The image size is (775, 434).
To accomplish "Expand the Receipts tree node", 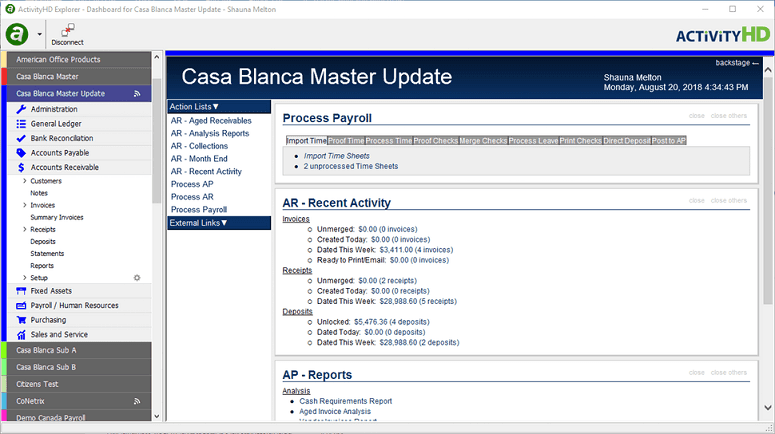I will (25, 229).
